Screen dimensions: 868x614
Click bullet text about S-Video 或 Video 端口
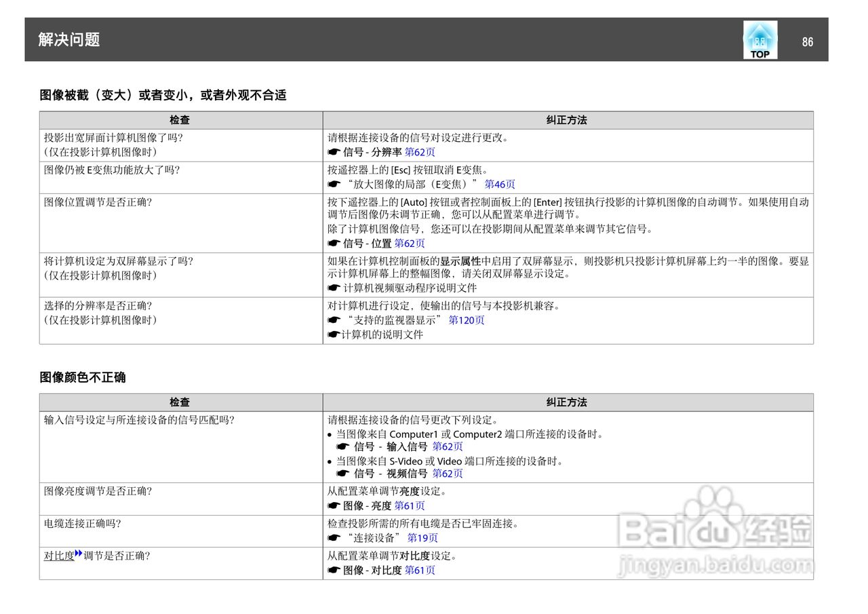coord(450,461)
